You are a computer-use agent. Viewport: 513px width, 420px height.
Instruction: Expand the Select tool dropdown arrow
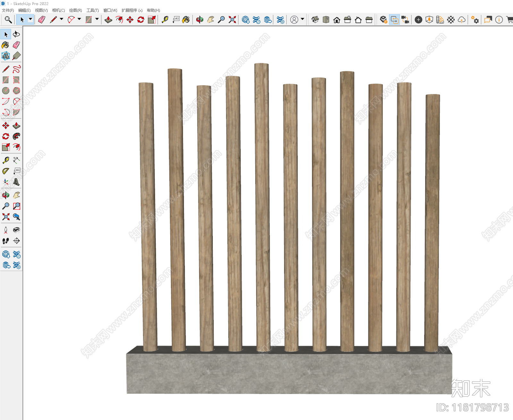[30, 19]
